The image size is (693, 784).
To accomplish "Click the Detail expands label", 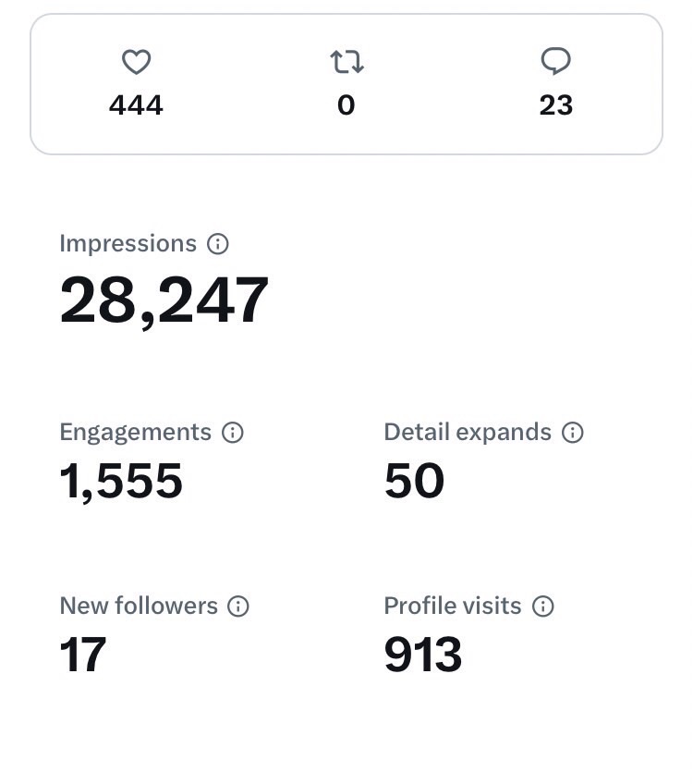I will pos(468,432).
